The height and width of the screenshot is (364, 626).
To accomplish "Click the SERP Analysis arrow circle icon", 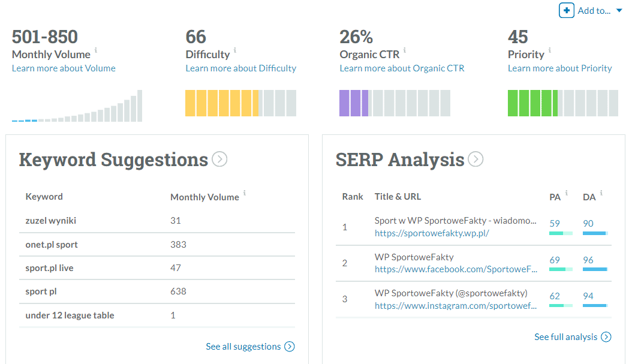I will coord(475,159).
